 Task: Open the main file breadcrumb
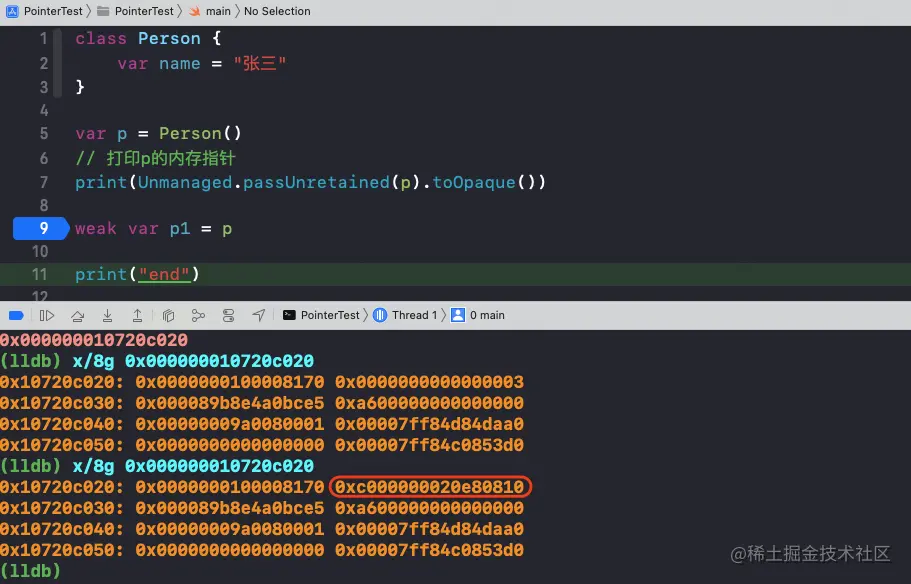[x=210, y=11]
